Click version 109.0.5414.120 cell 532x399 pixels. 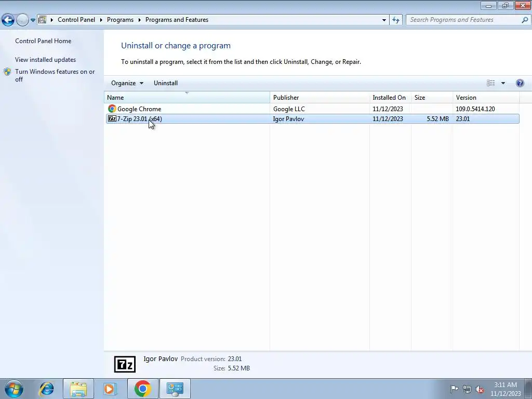pyautogui.click(x=475, y=109)
